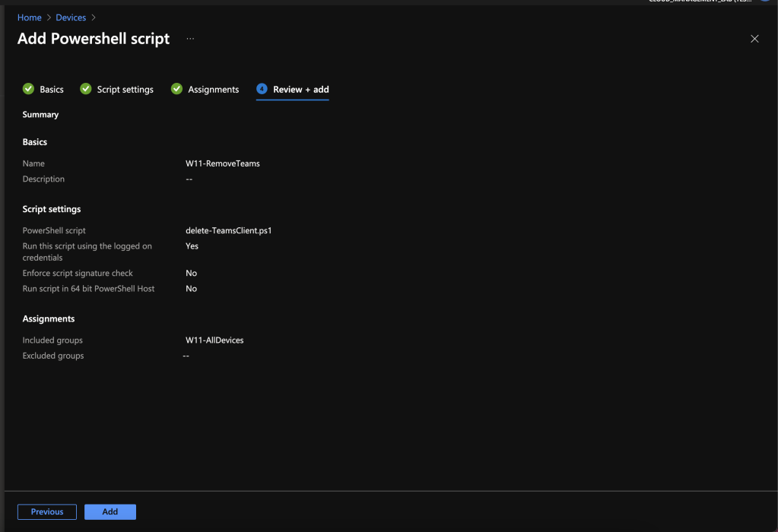Viewport: 778px width, 532px height.
Task: Go back to the Basics step tab
Action: coord(52,90)
